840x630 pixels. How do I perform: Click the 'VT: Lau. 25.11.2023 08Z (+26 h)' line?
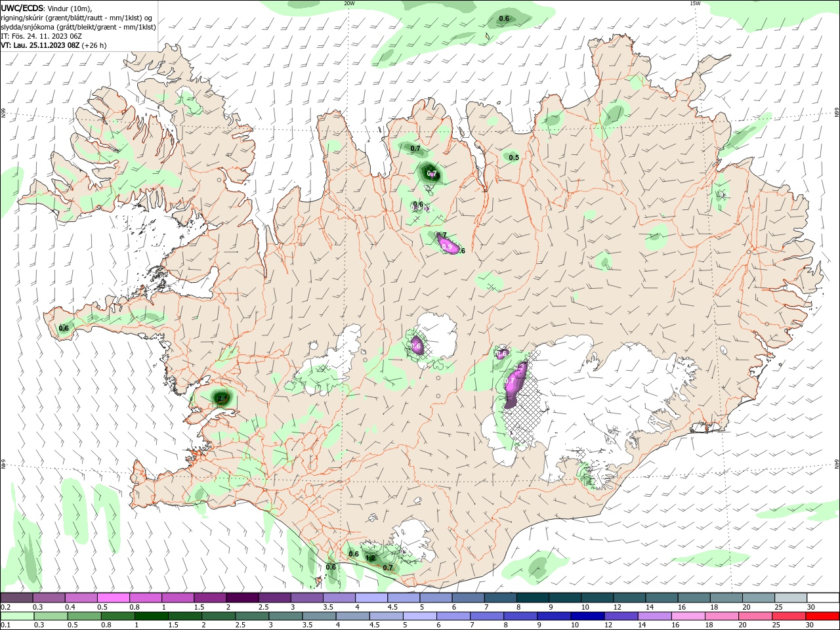(54, 45)
